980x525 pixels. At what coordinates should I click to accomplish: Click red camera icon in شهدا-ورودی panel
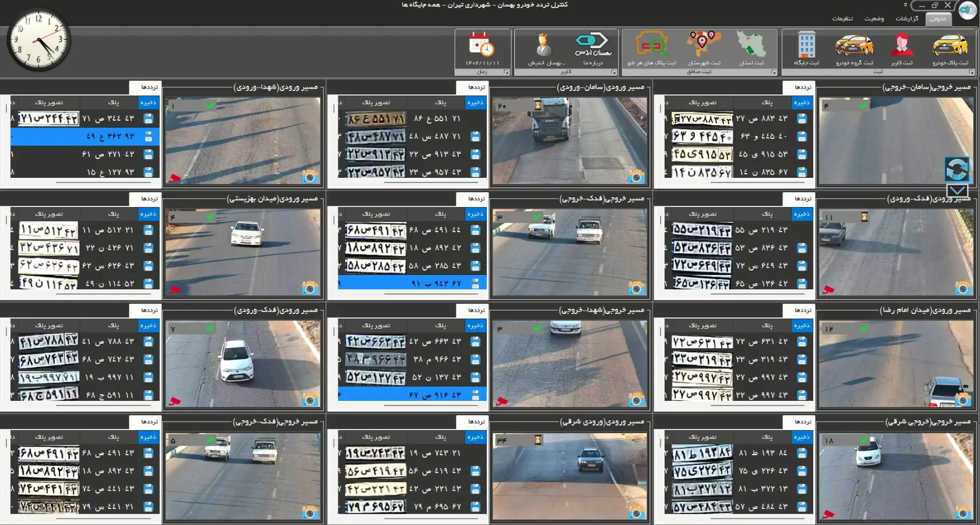(175, 178)
